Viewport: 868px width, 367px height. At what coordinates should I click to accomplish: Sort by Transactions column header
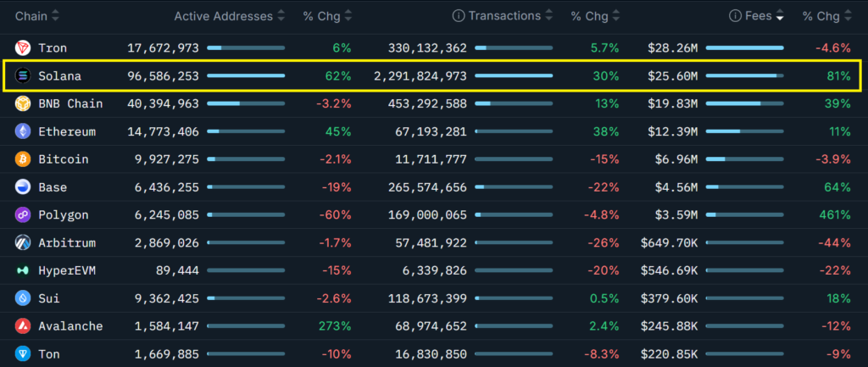pos(504,16)
